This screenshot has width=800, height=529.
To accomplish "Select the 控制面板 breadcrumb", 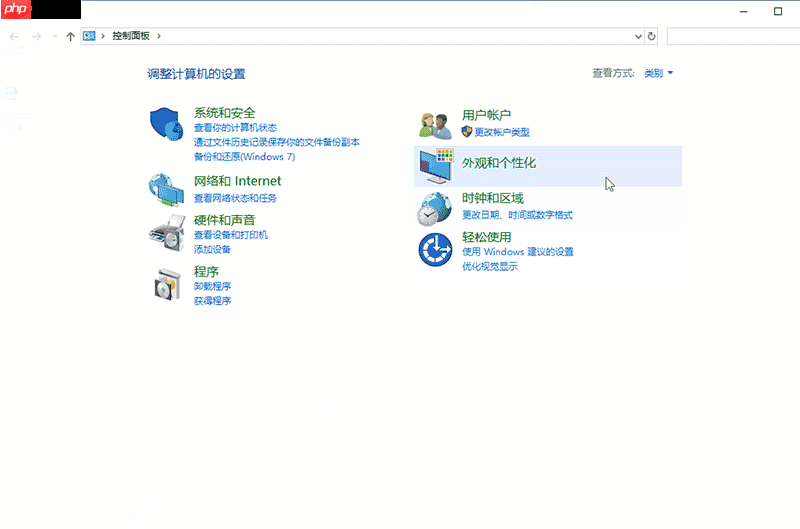I will [x=131, y=36].
